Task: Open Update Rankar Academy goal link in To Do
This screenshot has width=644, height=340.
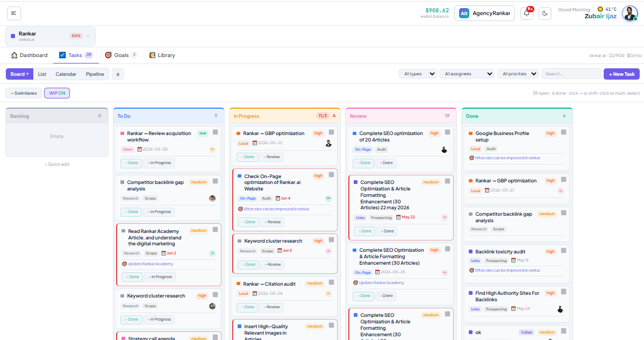Action: coord(147,264)
